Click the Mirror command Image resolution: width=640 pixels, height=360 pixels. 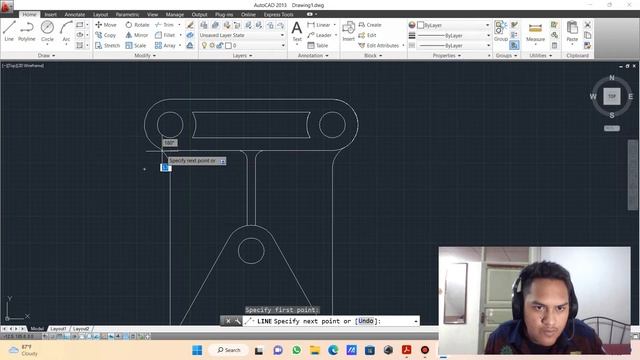(x=137, y=35)
